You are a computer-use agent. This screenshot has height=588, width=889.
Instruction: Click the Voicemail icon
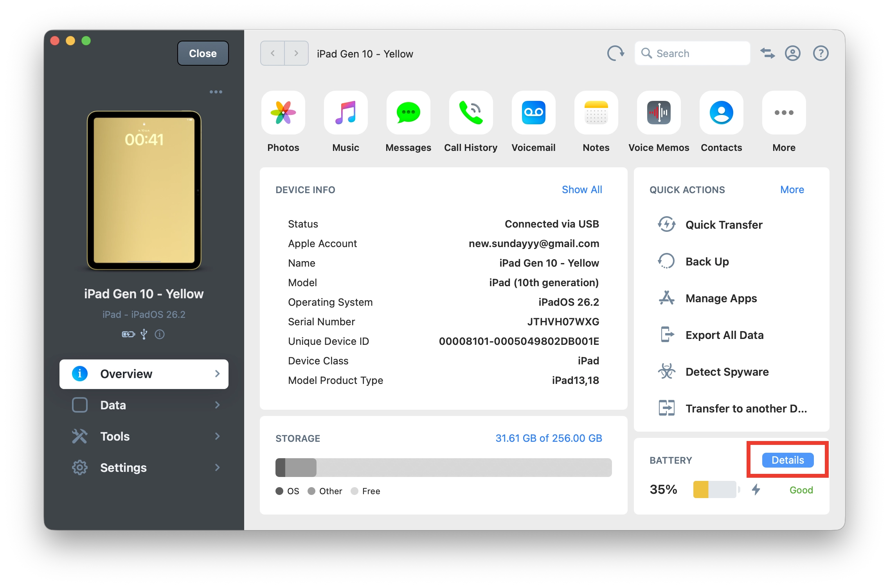click(x=533, y=113)
